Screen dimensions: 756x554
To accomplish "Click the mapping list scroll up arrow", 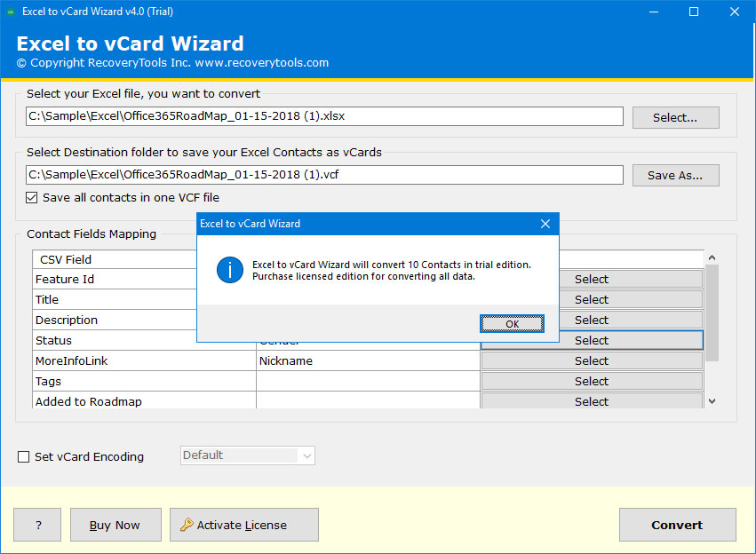I will point(712,257).
